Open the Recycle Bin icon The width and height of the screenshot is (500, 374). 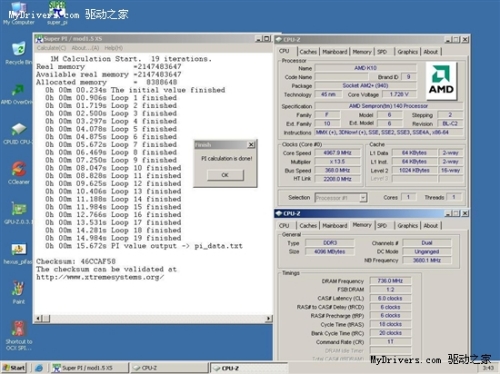tap(19, 53)
